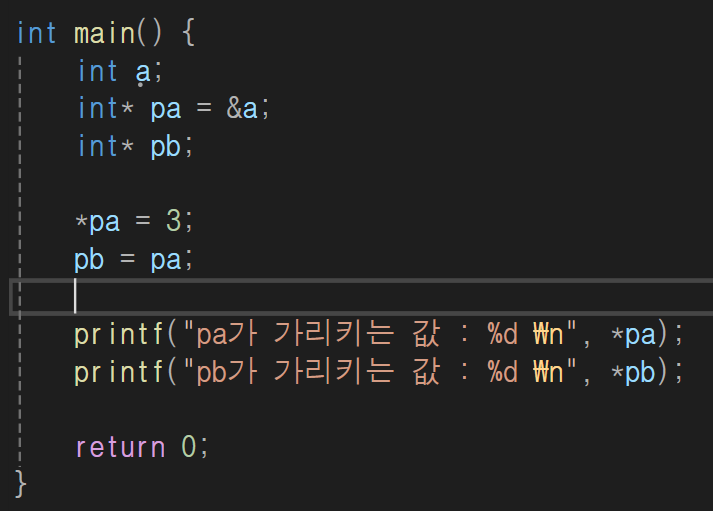Click the printf call with 'pb가 가리키는 값'

(378, 372)
